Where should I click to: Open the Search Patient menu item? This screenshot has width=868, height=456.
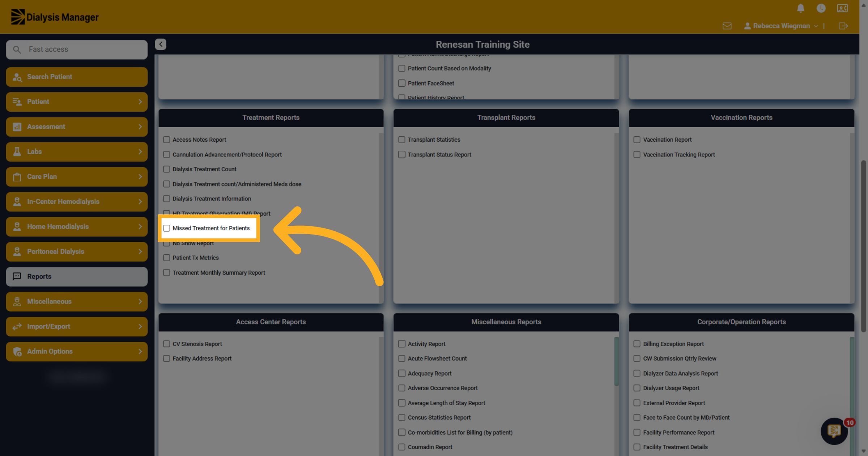[x=77, y=77]
